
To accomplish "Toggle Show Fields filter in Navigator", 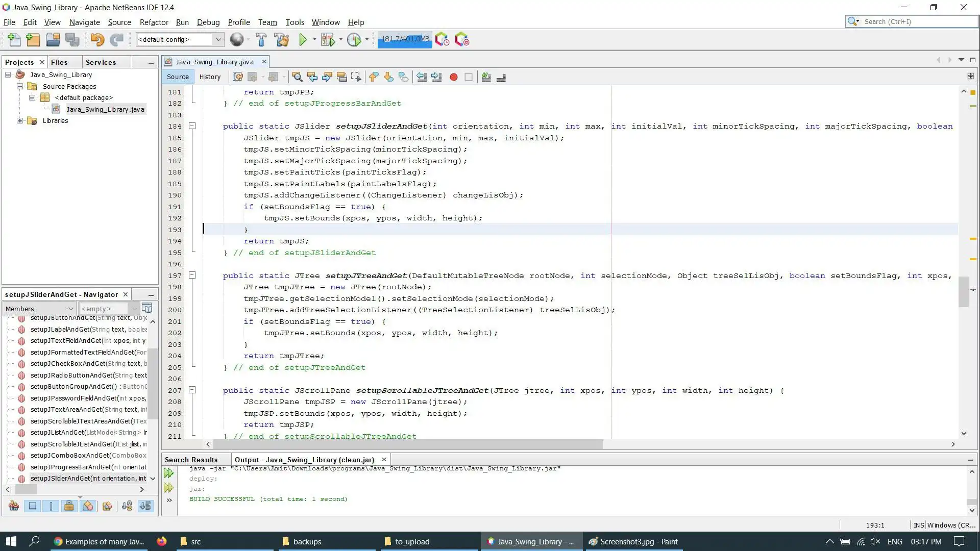I will click(x=32, y=506).
